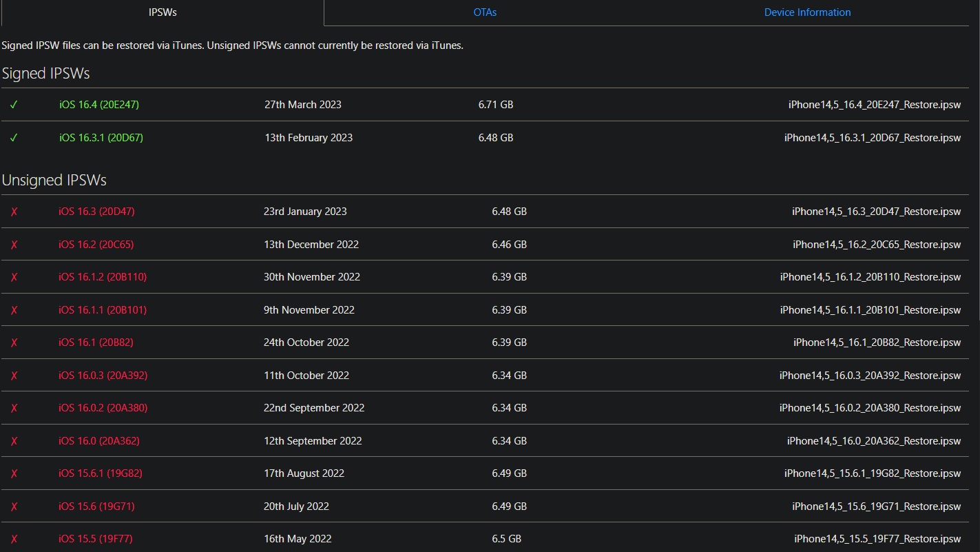Viewport: 980px width, 552px height.
Task: Click the green checkmark beside iOS 16.3.1
Action: (x=14, y=138)
